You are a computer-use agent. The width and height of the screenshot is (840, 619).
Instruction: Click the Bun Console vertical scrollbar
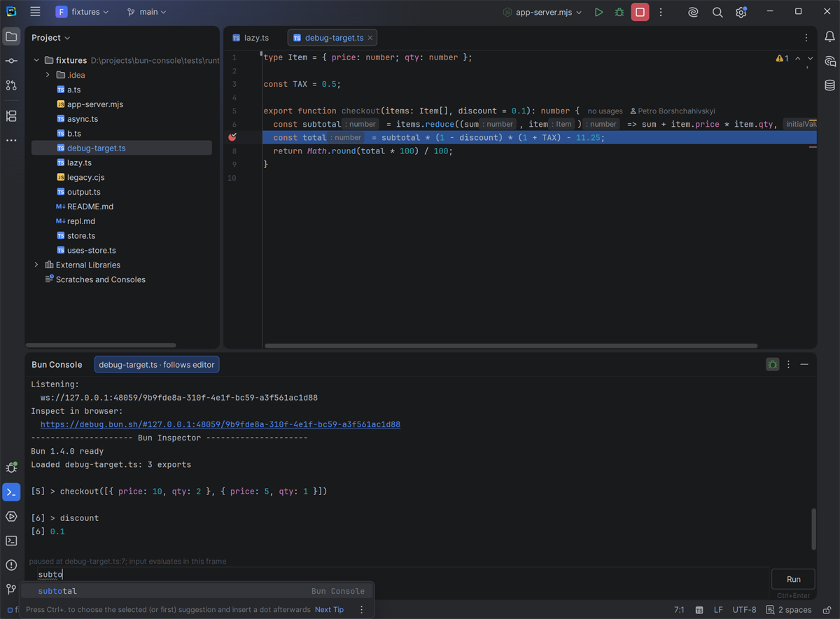813,529
